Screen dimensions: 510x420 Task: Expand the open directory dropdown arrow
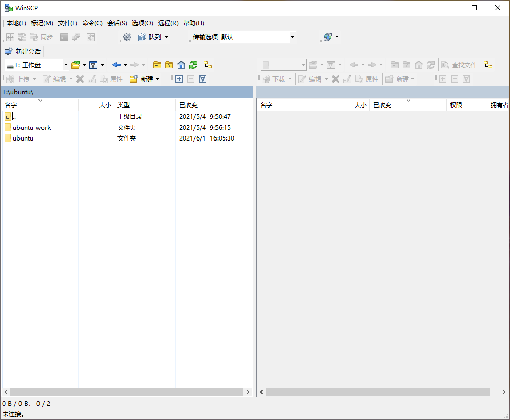coord(84,65)
